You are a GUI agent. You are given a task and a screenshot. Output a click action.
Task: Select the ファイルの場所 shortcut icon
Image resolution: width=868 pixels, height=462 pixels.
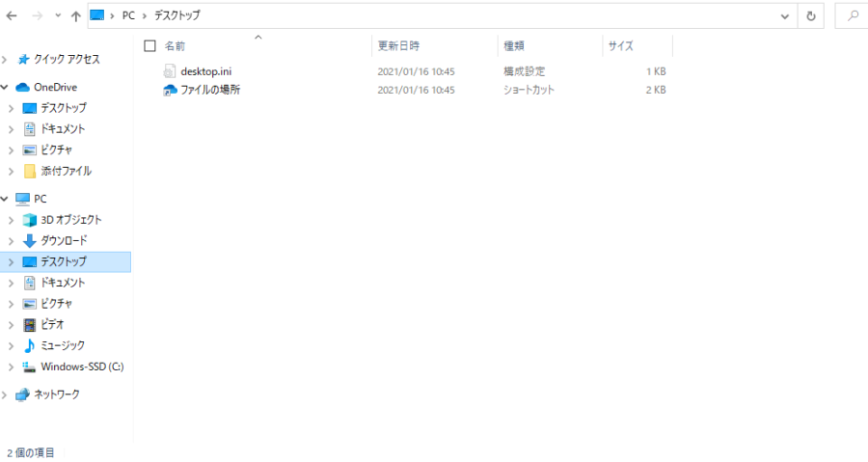[170, 91]
